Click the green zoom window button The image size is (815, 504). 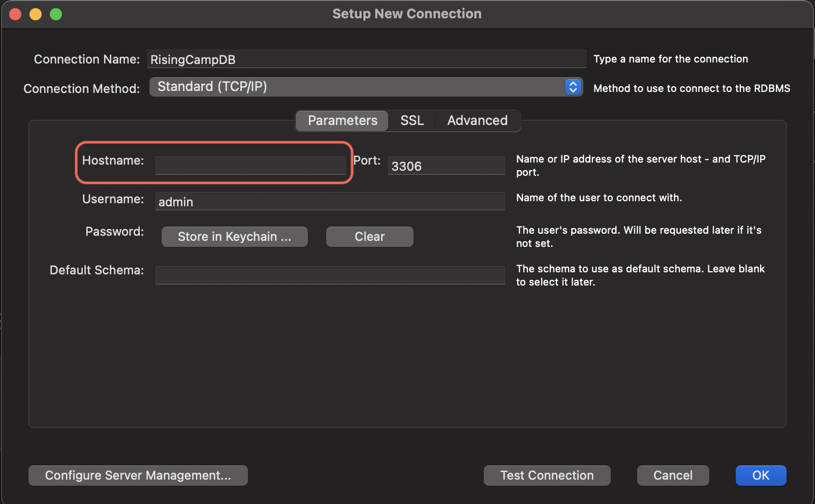click(56, 14)
